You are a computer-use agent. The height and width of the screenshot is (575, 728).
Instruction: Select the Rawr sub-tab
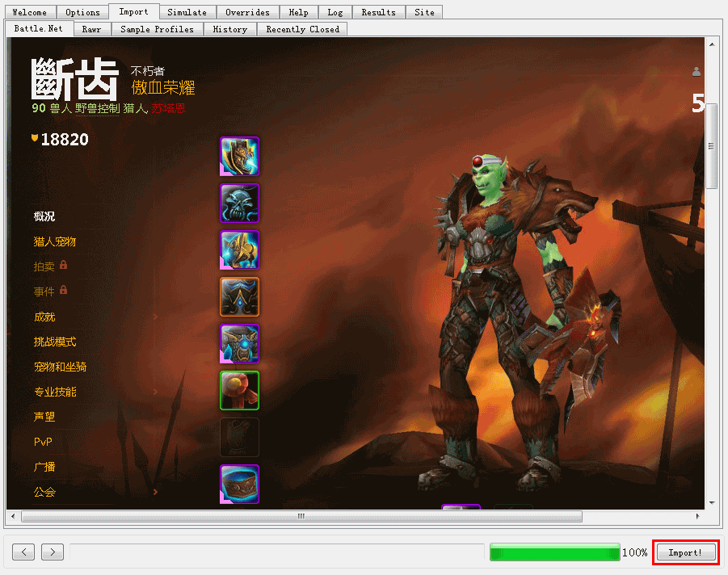pos(91,29)
